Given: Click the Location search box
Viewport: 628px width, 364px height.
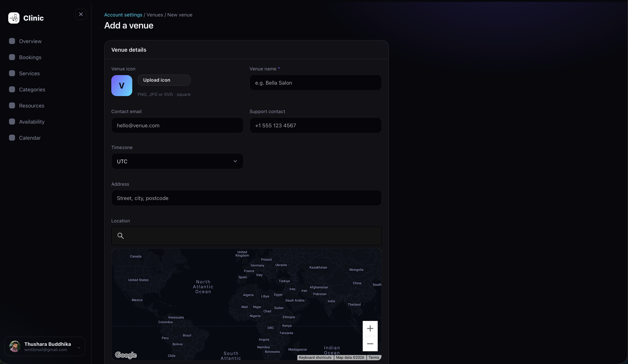Looking at the screenshot, I should (x=247, y=236).
